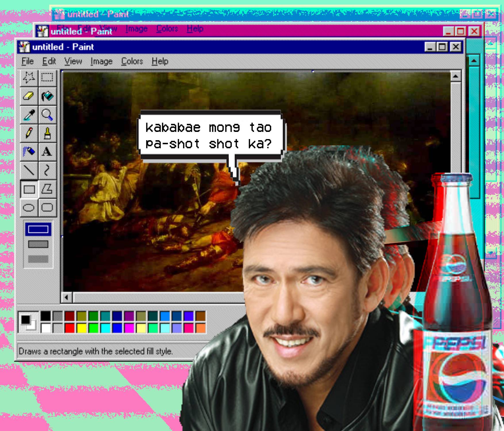504x431 pixels.
Task: Pick magenta from the color palette
Action: point(129,328)
